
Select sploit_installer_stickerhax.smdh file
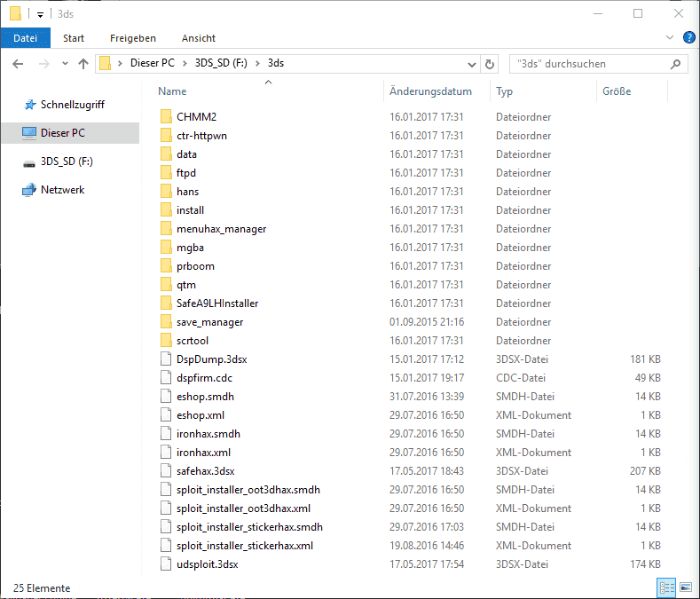[x=249, y=527]
